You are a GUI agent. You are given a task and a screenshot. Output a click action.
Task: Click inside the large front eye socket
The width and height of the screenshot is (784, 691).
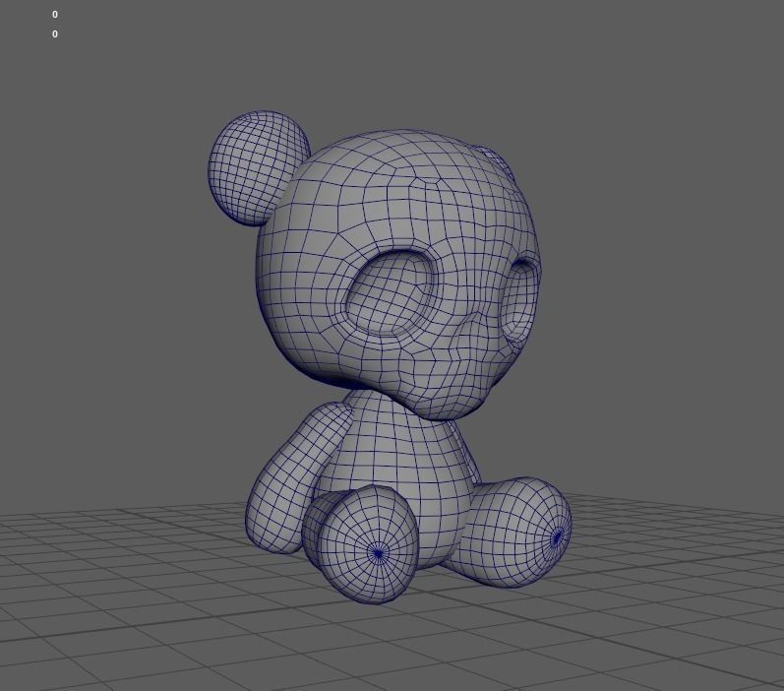[x=388, y=292]
